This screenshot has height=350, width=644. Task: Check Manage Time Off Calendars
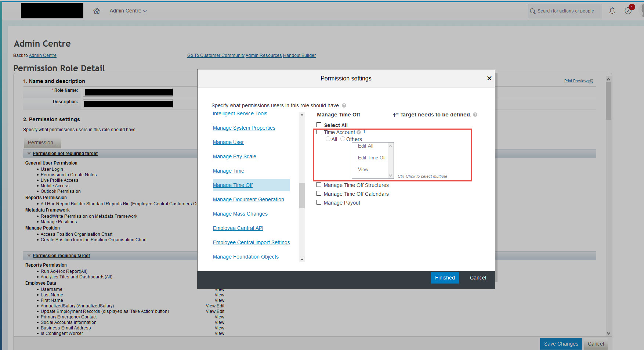click(x=319, y=194)
